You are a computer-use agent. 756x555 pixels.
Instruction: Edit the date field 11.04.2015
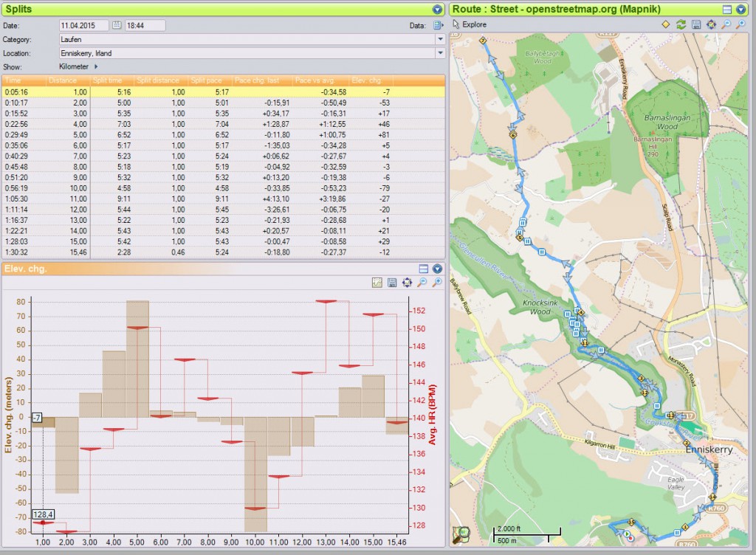point(84,26)
